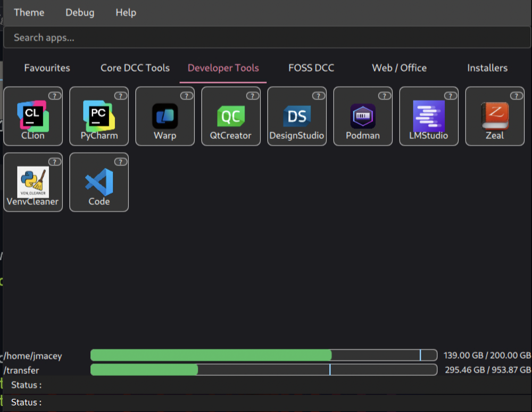532x412 pixels.
Task: Switch to the Core DCC Tools tab
Action: [x=135, y=68]
